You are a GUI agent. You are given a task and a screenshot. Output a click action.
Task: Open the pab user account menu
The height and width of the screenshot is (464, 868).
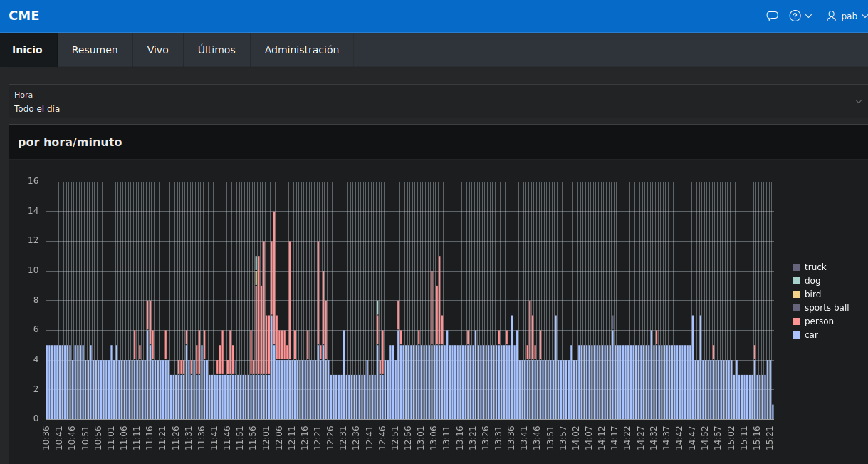(x=847, y=16)
